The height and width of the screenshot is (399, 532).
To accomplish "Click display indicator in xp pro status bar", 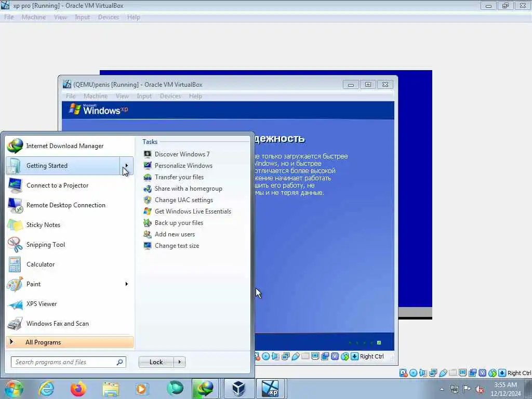I will [462, 373].
